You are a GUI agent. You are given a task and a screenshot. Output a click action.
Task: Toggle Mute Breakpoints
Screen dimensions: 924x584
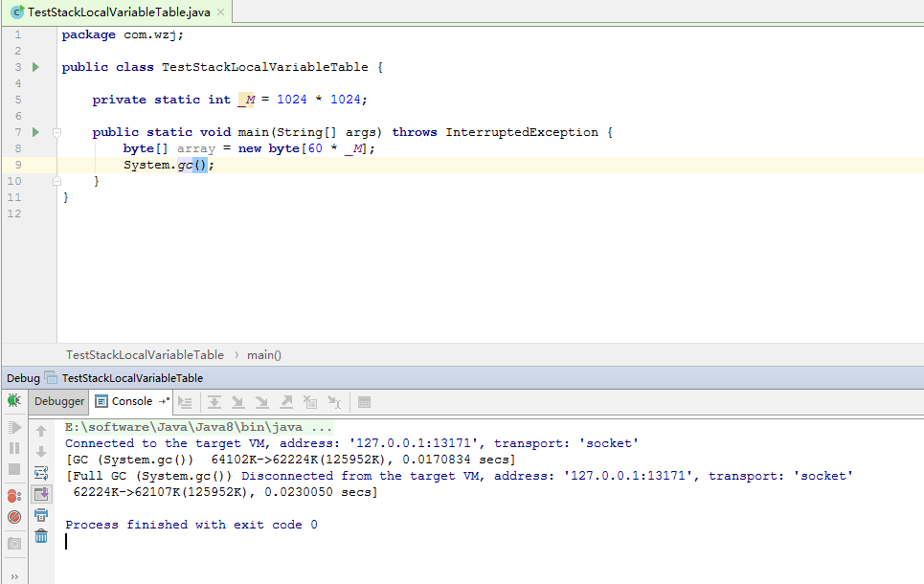click(14, 517)
